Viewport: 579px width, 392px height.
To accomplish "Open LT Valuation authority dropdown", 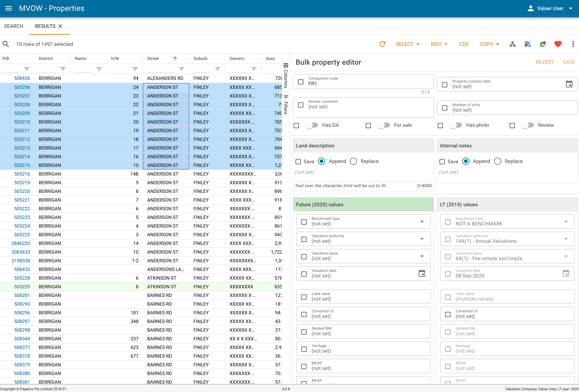I will click(x=566, y=239).
